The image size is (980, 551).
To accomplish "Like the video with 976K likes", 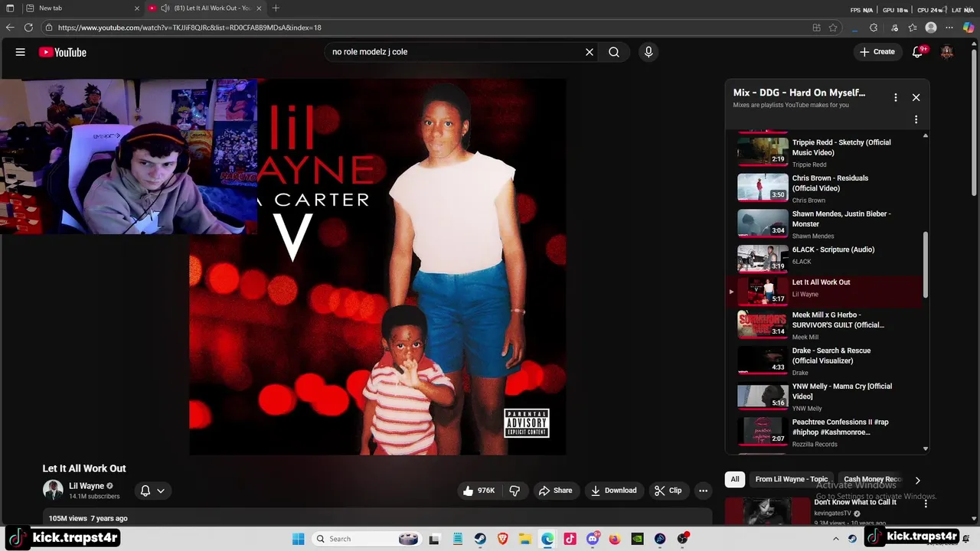I will point(479,491).
